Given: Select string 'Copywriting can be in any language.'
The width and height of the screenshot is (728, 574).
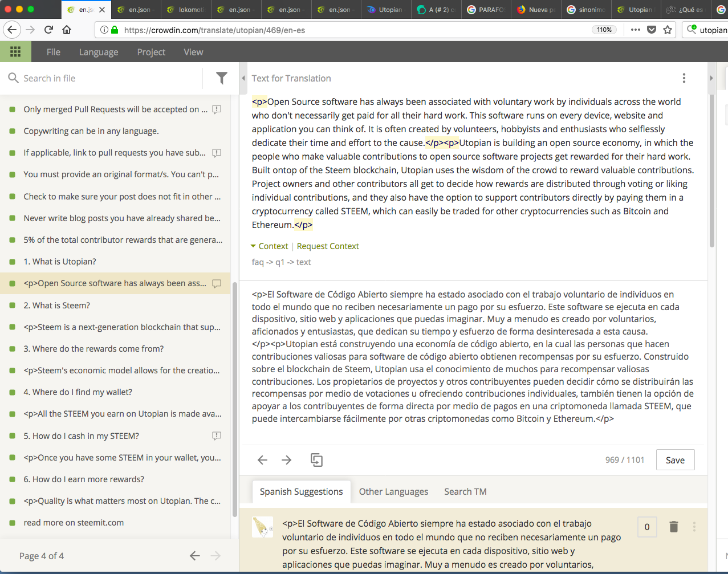Looking at the screenshot, I should (x=115, y=131).
